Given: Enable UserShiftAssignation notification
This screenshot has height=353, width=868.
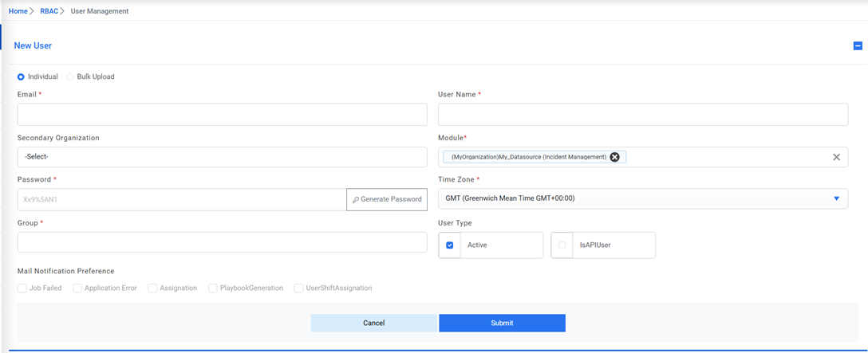Looking at the screenshot, I should coord(298,288).
